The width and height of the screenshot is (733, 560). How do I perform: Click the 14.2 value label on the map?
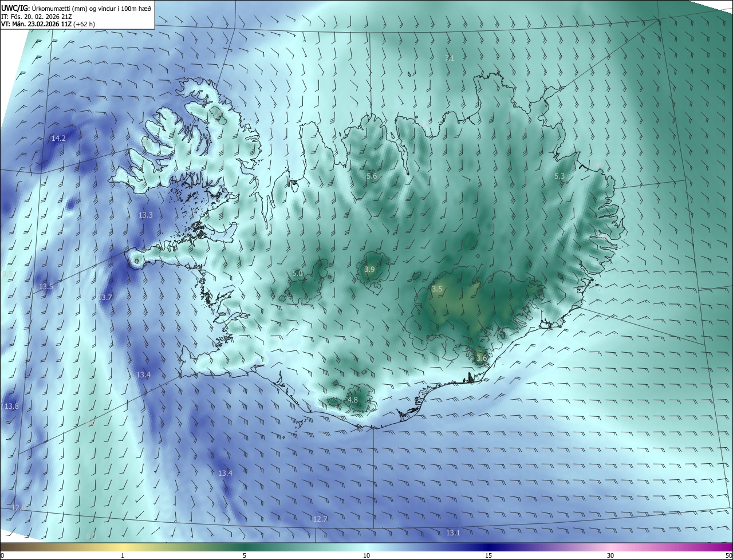58,139
